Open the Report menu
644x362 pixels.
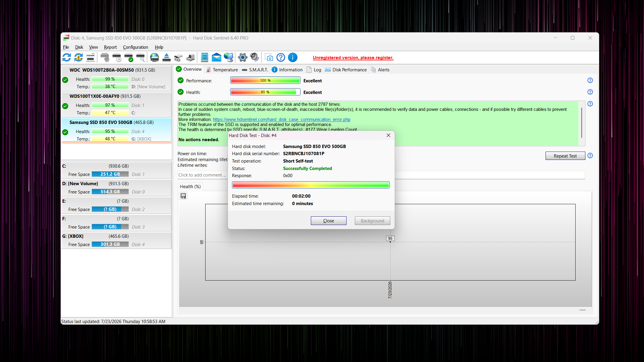point(110,47)
